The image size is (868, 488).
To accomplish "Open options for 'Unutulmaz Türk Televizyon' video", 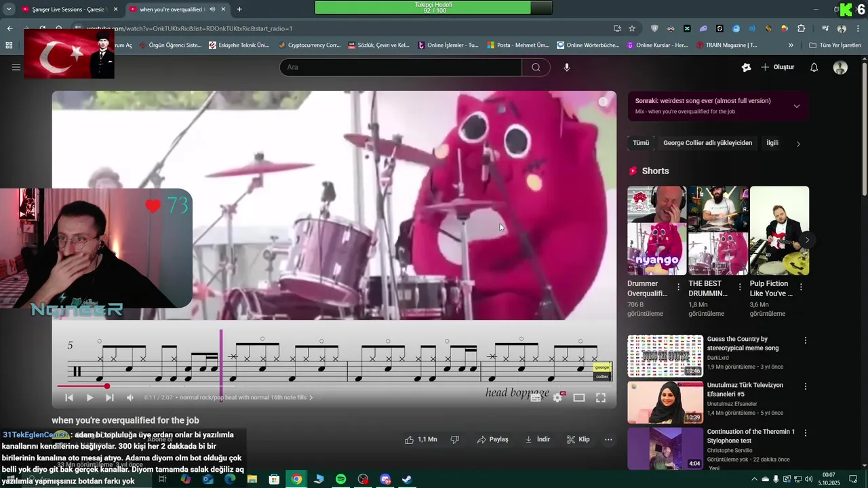I will (806, 386).
